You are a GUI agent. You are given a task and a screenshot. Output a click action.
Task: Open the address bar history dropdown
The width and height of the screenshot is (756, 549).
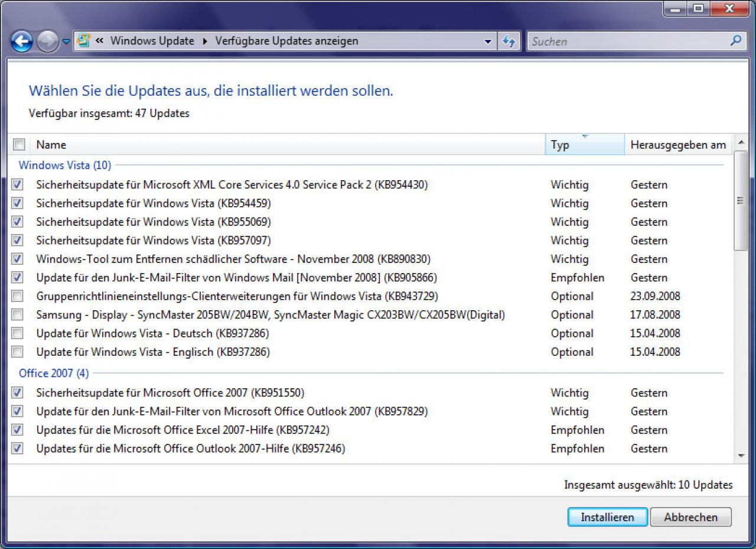[488, 41]
